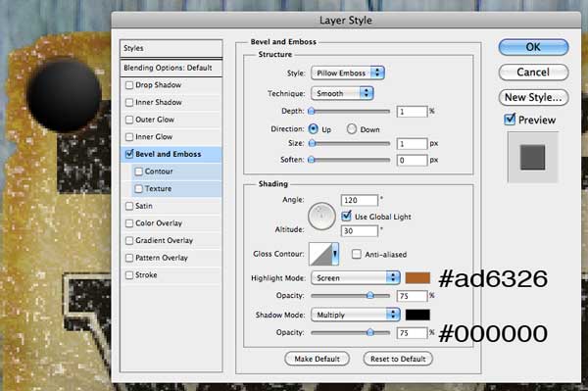This screenshot has height=391, width=588.
Task: Tick the Inner Glow checkbox
Action: (x=129, y=137)
